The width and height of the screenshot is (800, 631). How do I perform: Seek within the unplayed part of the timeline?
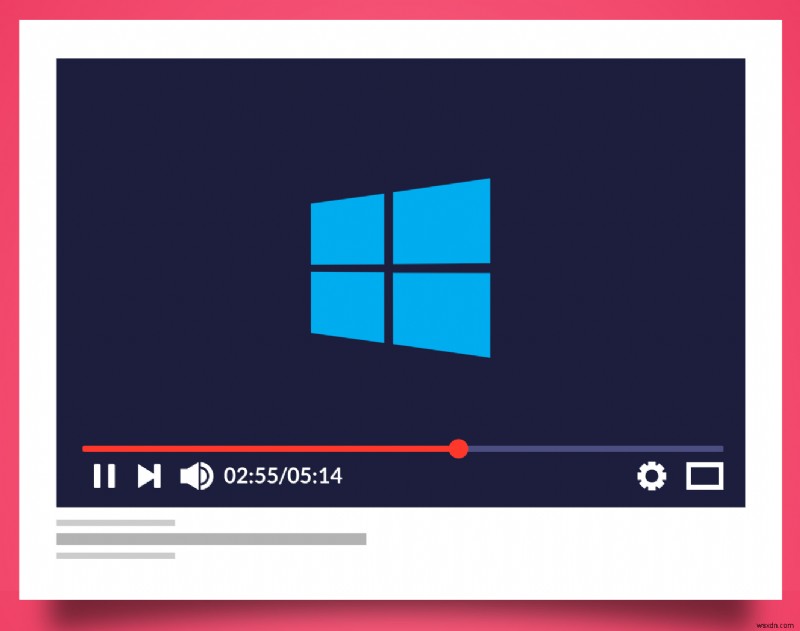point(595,449)
